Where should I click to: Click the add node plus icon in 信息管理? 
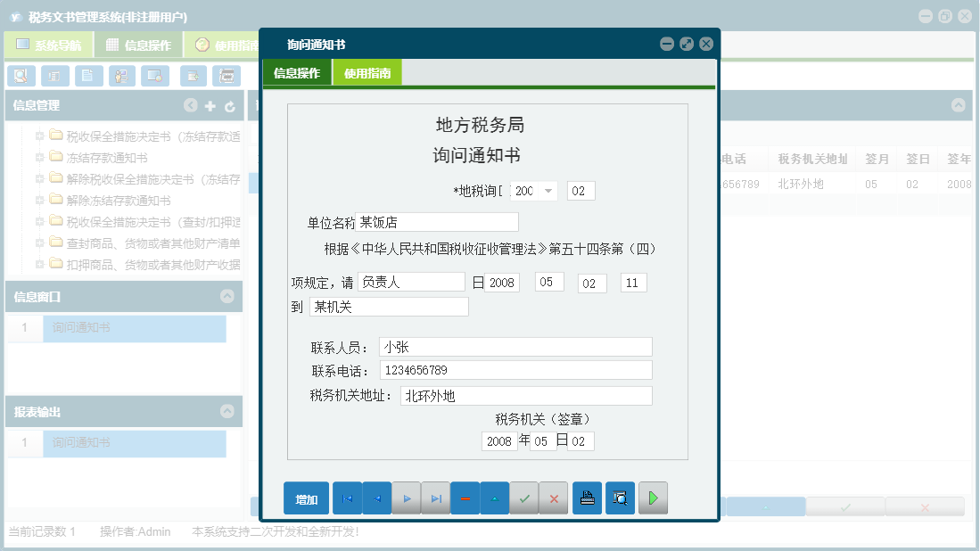click(209, 105)
